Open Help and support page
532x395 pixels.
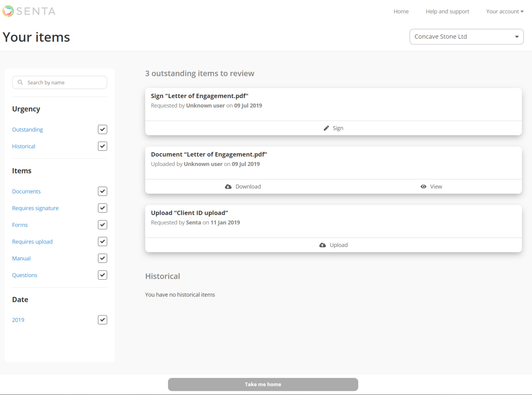(x=447, y=11)
